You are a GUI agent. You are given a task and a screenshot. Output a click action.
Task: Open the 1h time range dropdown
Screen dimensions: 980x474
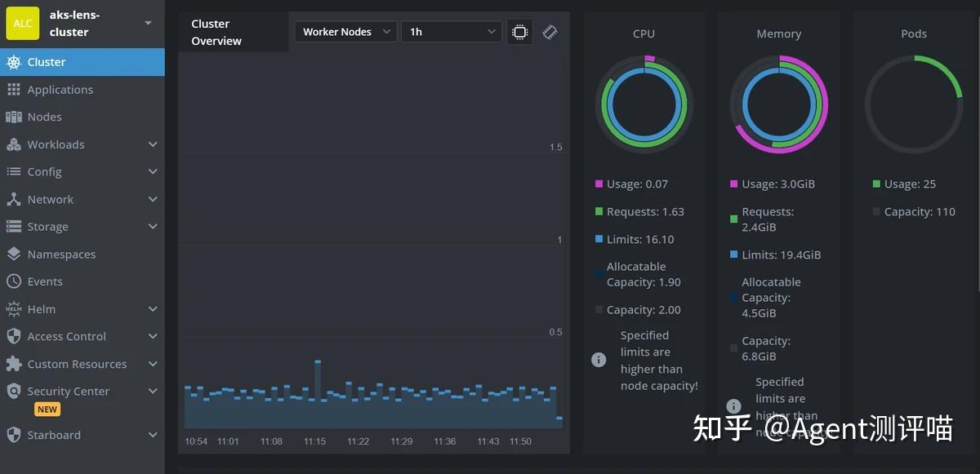[451, 32]
